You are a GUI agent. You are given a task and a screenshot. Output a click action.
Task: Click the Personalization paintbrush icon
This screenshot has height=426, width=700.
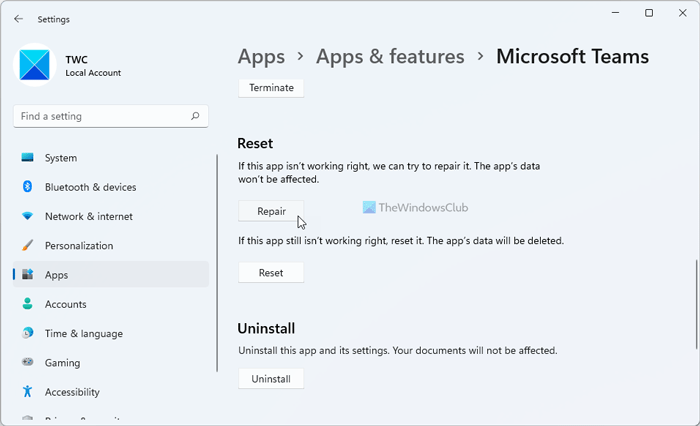(27, 245)
